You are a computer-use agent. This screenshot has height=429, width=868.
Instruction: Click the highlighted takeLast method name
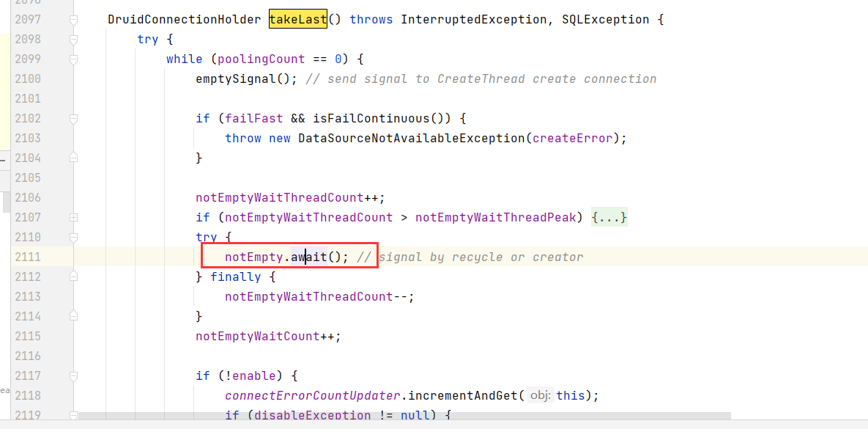(x=298, y=20)
